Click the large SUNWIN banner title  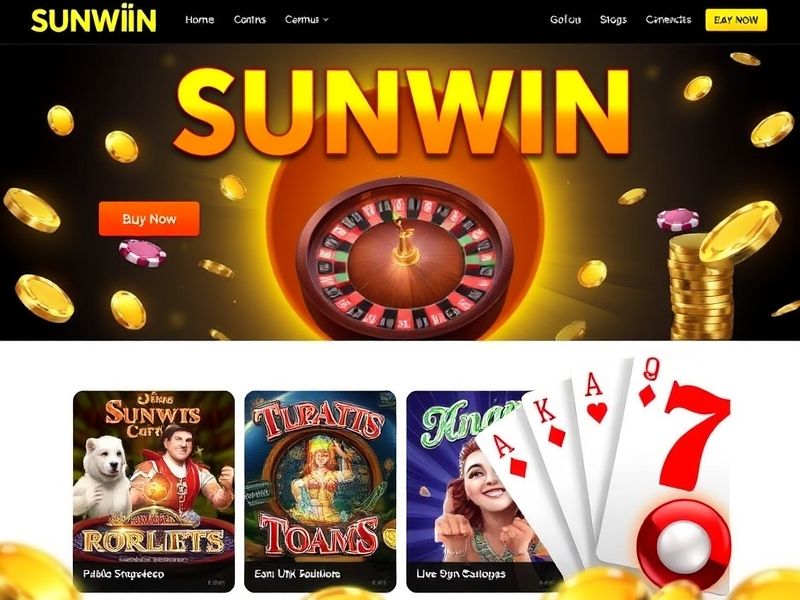click(402, 111)
